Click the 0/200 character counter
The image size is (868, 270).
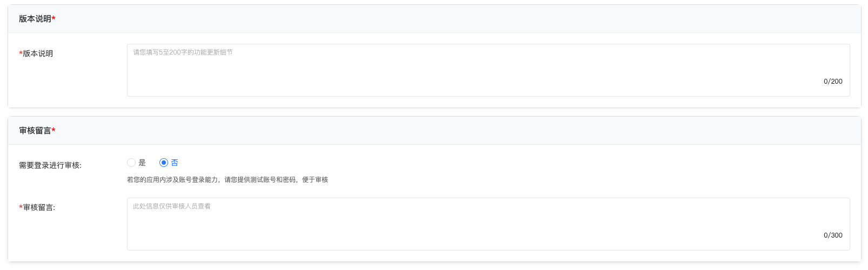[833, 82]
